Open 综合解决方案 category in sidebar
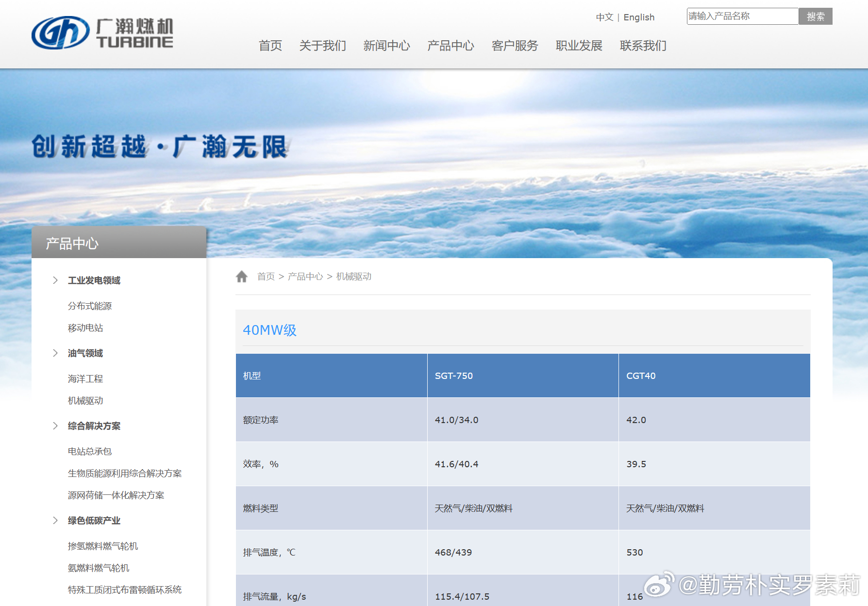The width and height of the screenshot is (868, 606). click(x=94, y=426)
